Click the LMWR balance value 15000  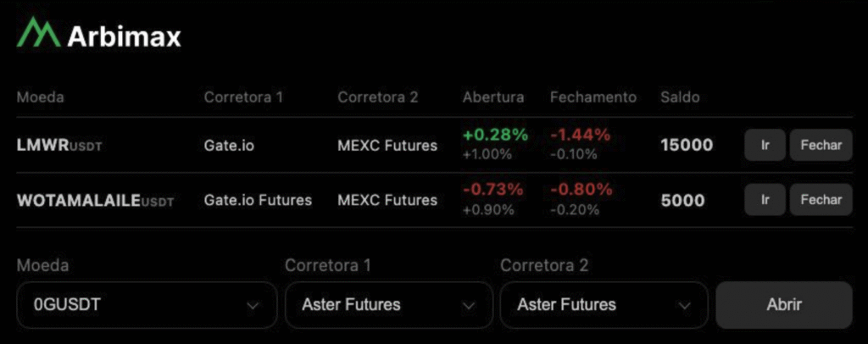(687, 146)
